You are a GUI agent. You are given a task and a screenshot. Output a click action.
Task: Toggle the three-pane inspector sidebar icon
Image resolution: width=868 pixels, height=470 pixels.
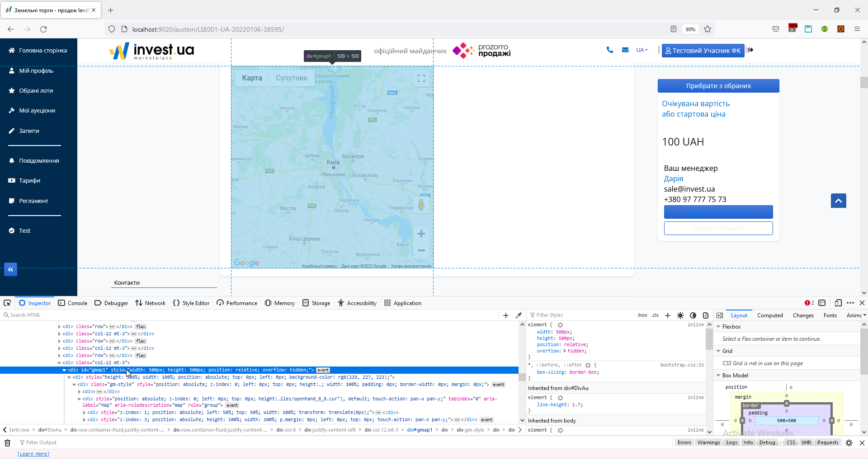[x=720, y=315]
